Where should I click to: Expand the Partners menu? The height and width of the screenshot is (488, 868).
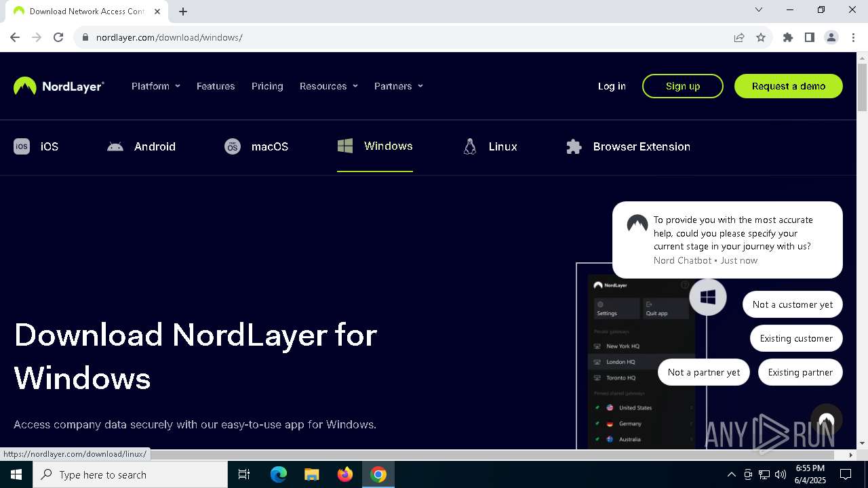(x=399, y=86)
